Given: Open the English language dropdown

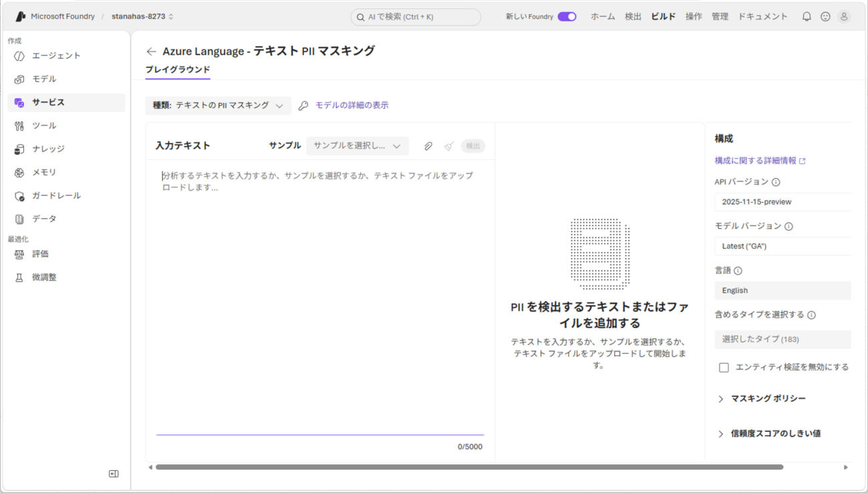Looking at the screenshot, I should (x=783, y=291).
